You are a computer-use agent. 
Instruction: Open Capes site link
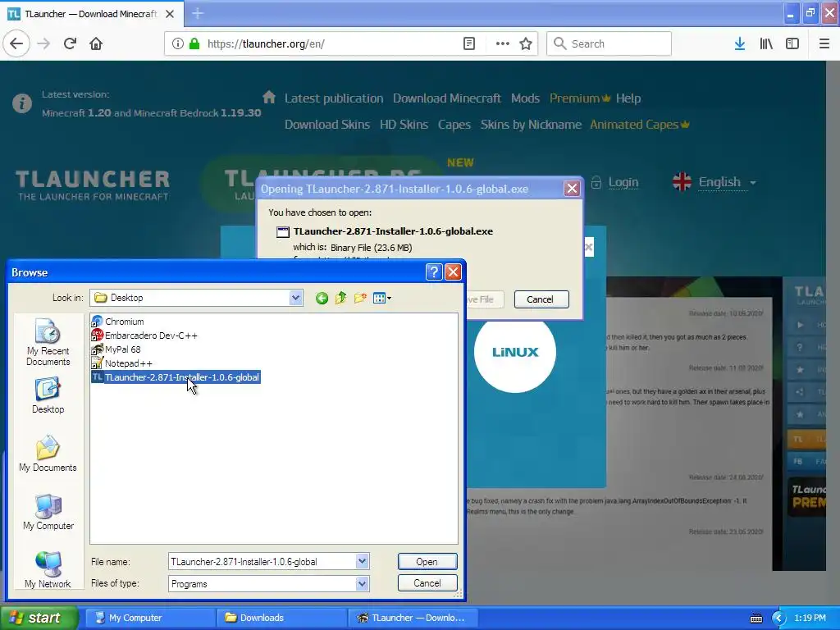454,125
